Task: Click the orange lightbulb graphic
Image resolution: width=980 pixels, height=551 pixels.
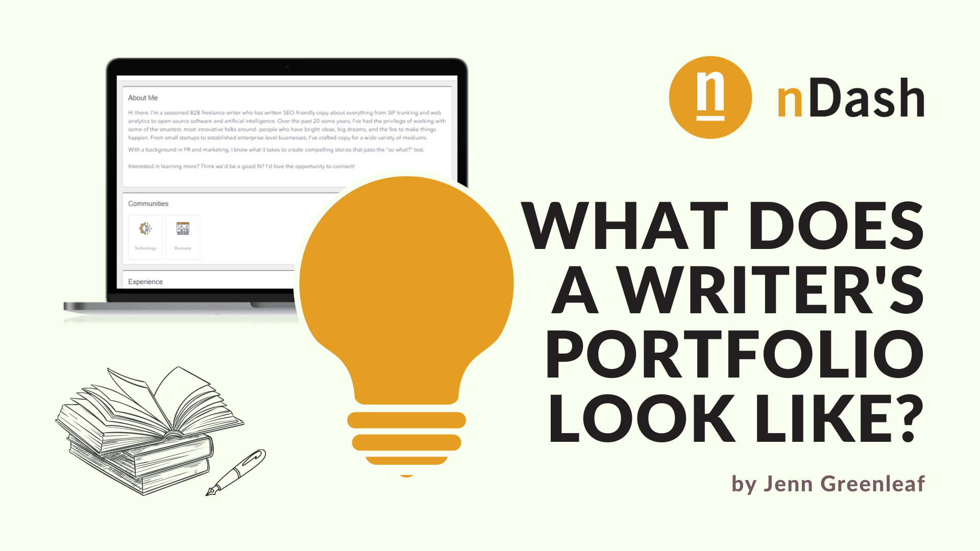Action: point(406,327)
